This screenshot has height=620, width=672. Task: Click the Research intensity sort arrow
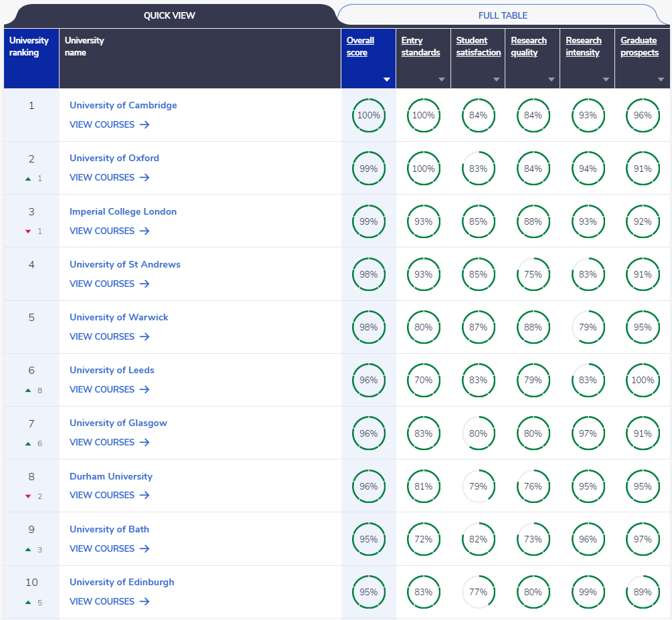point(606,79)
